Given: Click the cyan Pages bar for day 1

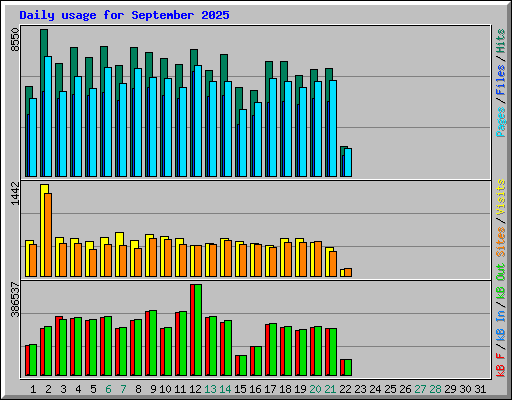Looking at the screenshot, I should pyautogui.click(x=33, y=137).
